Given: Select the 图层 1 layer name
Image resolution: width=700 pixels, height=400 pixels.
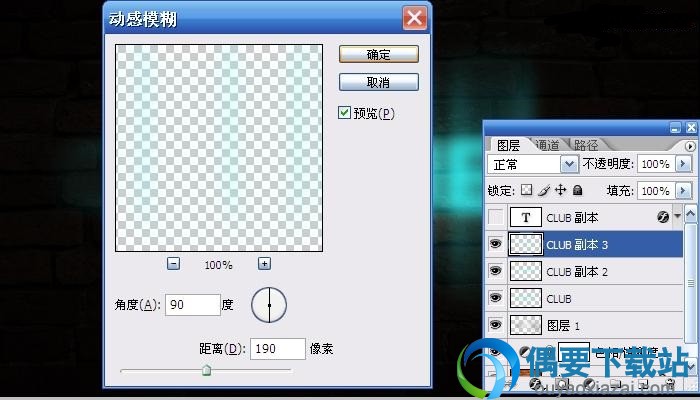Looking at the screenshot, I should 563,325.
